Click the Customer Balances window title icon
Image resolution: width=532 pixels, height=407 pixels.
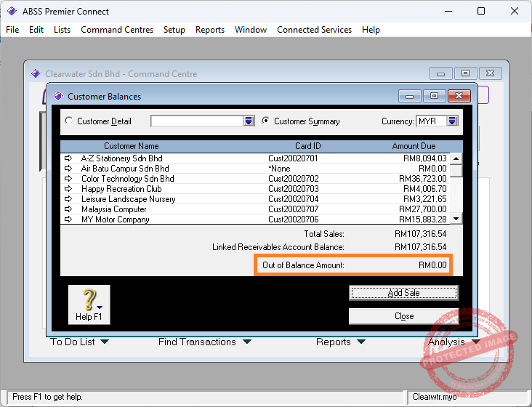pos(58,97)
